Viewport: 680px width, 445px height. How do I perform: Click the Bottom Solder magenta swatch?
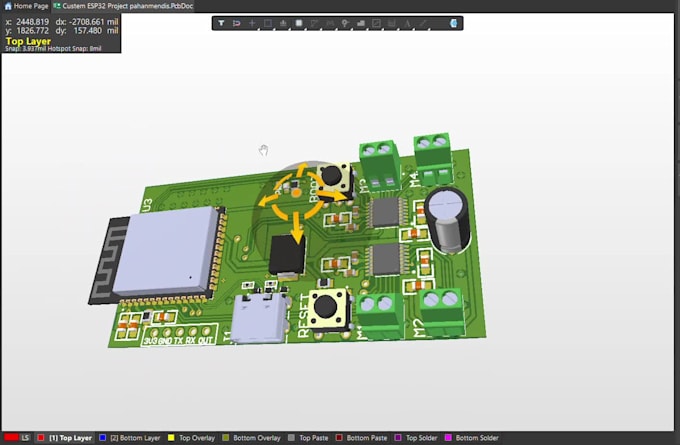(448, 438)
